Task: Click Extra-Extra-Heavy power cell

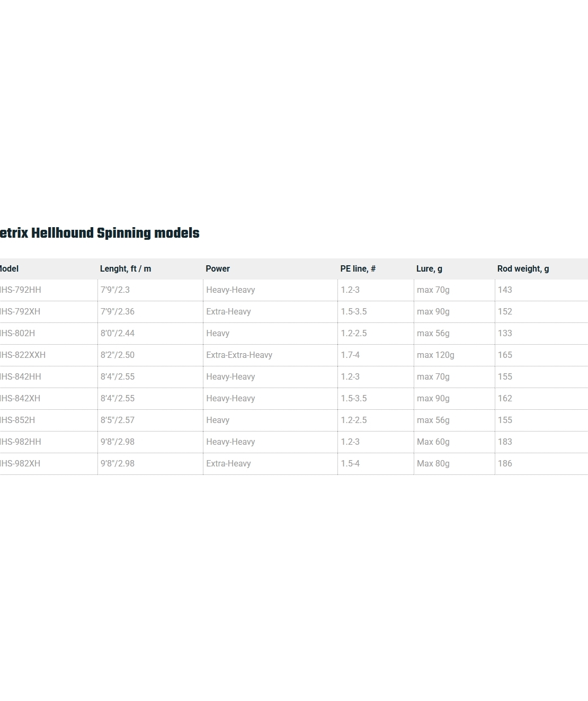Action: (x=239, y=355)
